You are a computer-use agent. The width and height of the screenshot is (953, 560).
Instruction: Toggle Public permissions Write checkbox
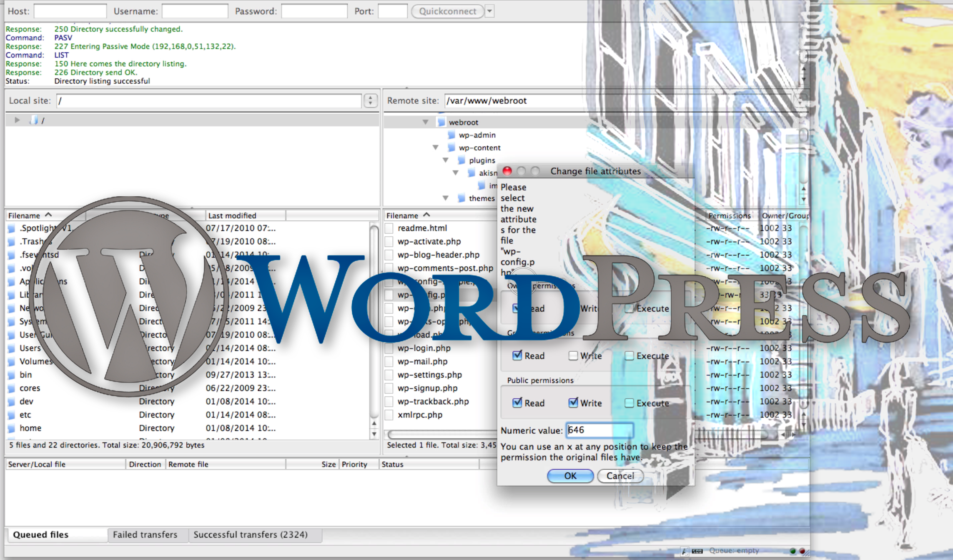pos(573,402)
